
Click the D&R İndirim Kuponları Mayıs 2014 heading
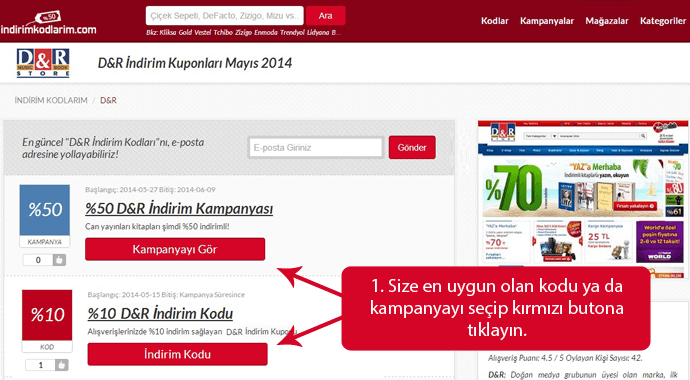pyautogui.click(x=195, y=63)
